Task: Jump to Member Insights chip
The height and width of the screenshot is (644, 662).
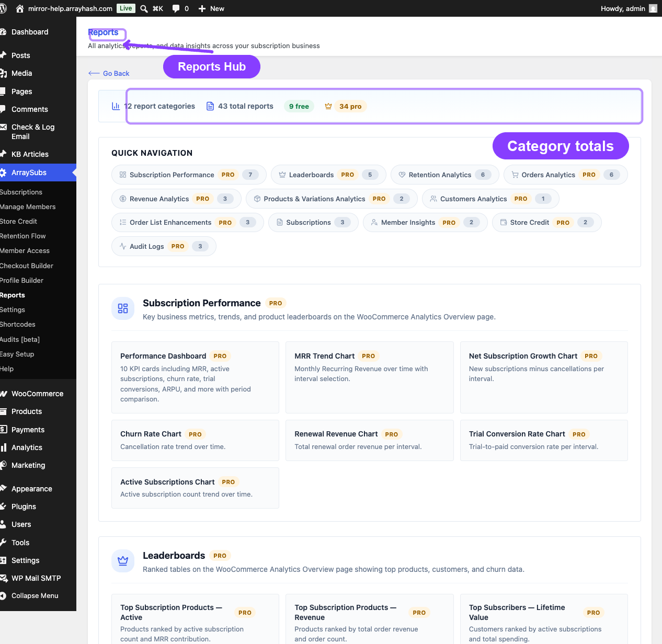Action: tap(425, 222)
